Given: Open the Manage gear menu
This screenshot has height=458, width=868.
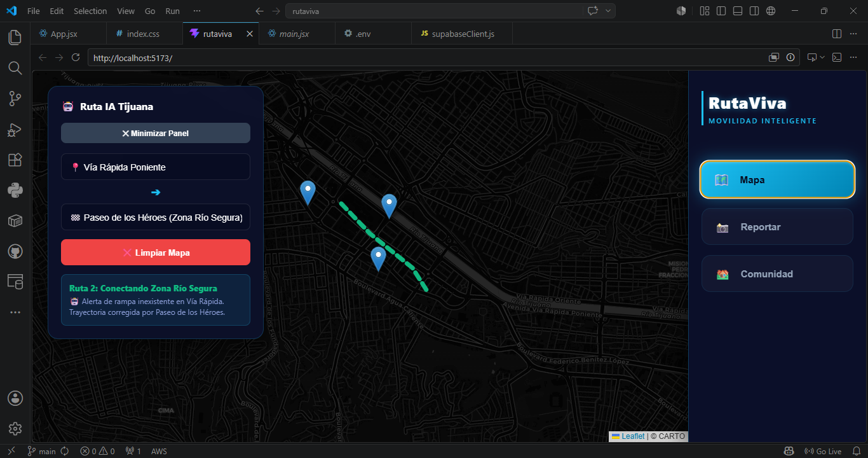Looking at the screenshot, I should 15,429.
